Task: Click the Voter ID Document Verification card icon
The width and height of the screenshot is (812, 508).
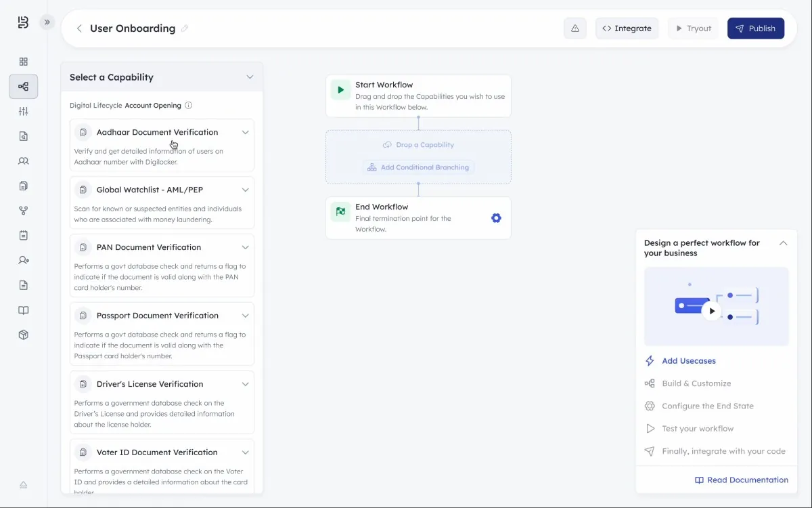Action: point(83,452)
